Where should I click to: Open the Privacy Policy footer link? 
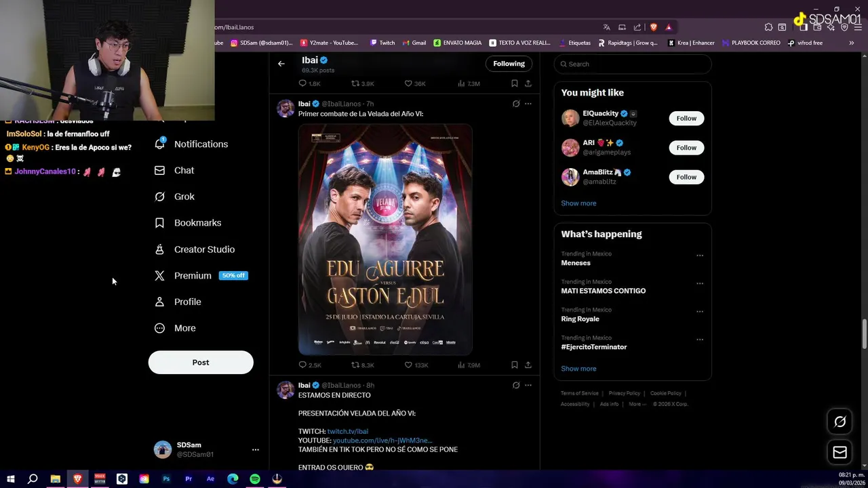pyautogui.click(x=624, y=393)
